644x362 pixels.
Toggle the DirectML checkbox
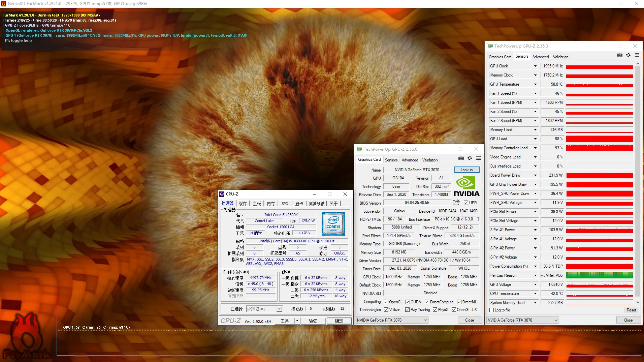[x=459, y=302]
